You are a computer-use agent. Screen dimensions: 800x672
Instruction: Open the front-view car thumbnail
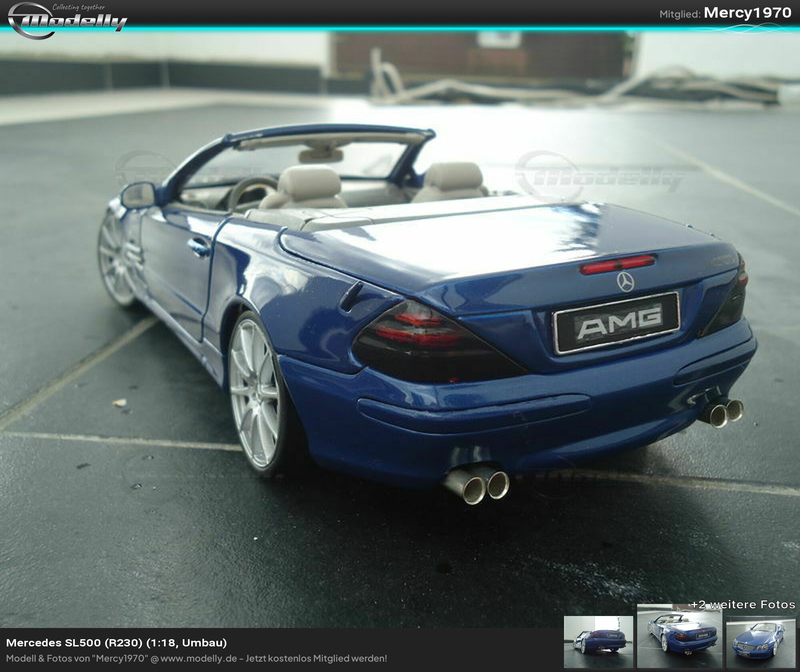[760, 642]
